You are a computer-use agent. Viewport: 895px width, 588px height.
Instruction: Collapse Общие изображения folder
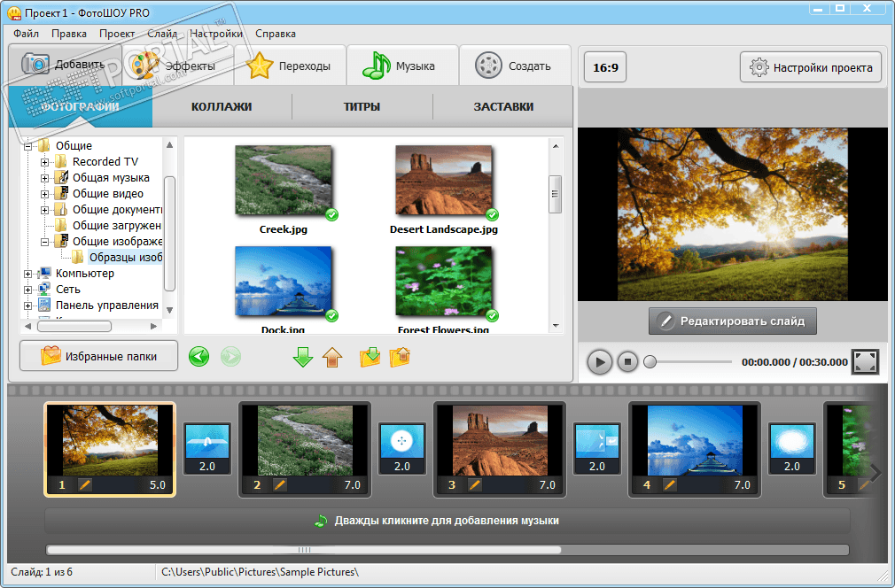(44, 243)
